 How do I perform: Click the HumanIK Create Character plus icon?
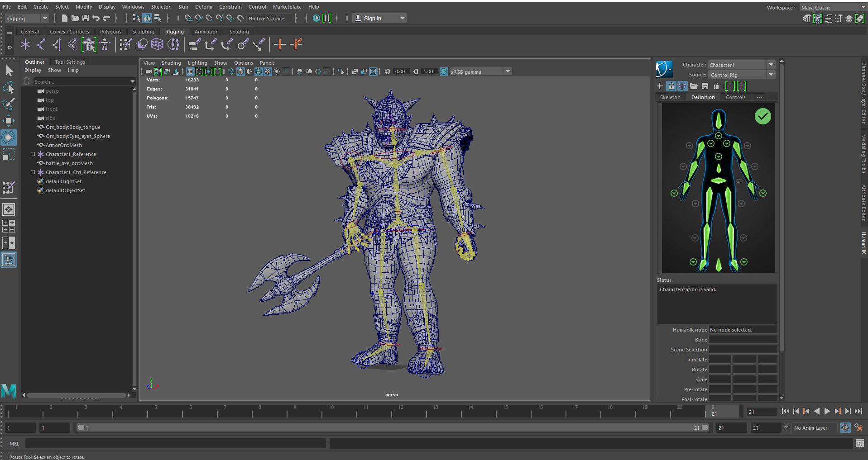tap(660, 86)
